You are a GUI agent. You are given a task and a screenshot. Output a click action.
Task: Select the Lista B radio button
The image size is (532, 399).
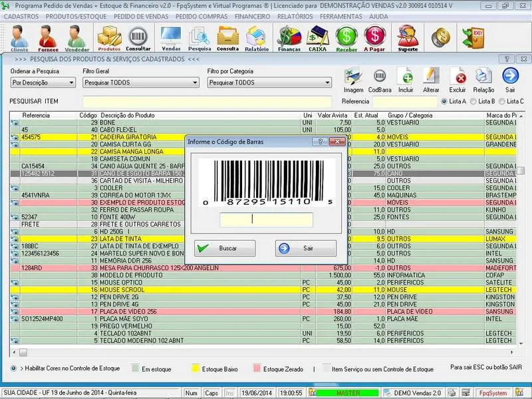pyautogui.click(x=473, y=101)
